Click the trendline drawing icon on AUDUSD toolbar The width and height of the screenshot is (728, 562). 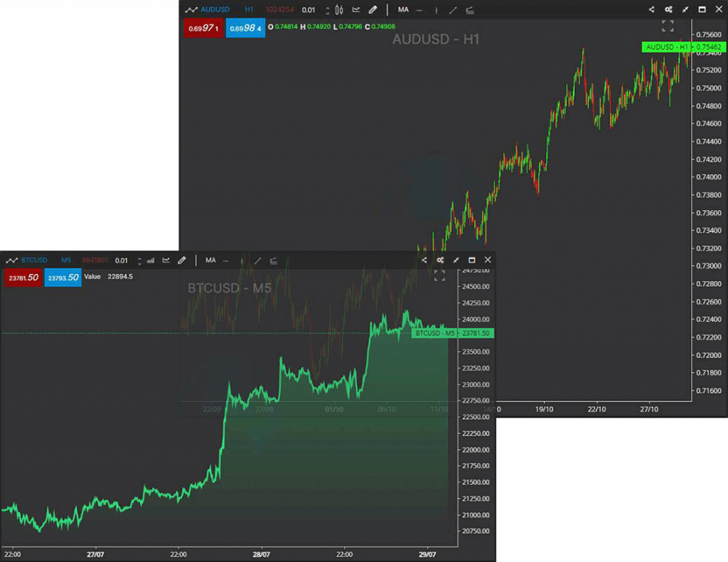coord(452,10)
